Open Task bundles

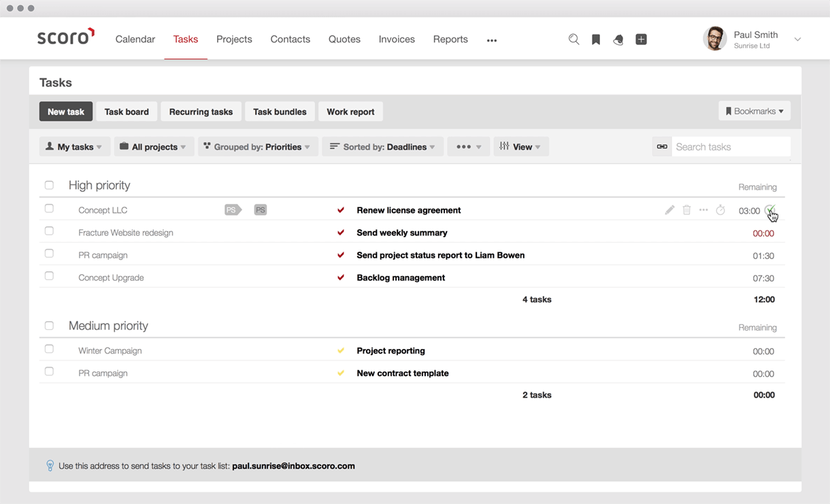click(280, 112)
